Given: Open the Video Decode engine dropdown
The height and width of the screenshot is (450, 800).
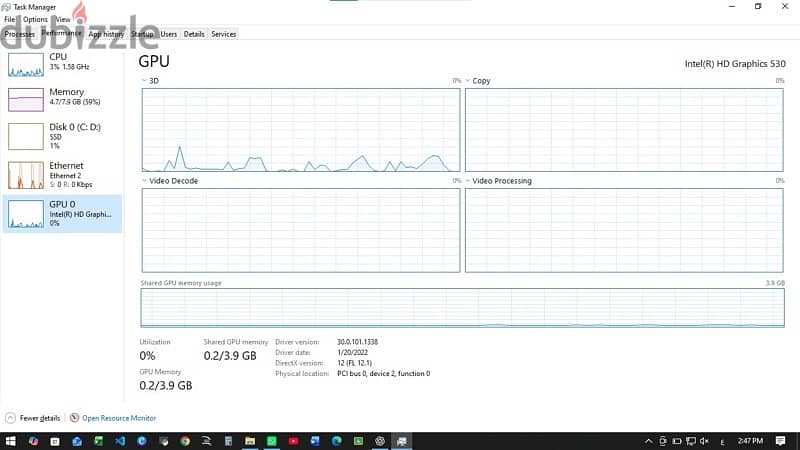Looking at the screenshot, I should point(144,181).
